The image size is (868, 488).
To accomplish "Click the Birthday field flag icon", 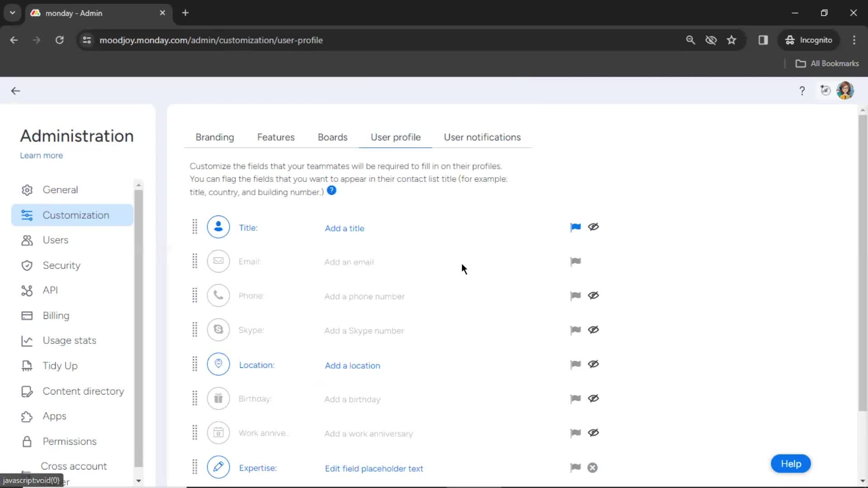I will 574,398.
